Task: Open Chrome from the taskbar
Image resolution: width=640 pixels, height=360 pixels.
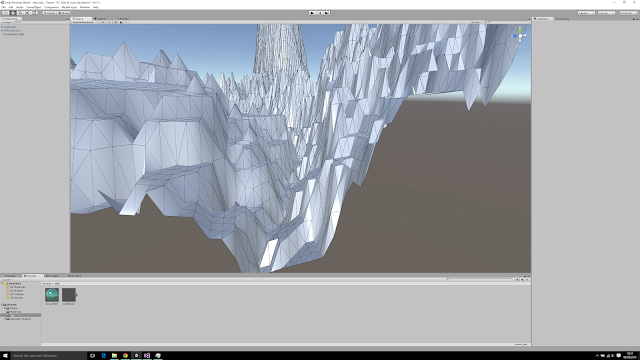Action: coord(125,356)
